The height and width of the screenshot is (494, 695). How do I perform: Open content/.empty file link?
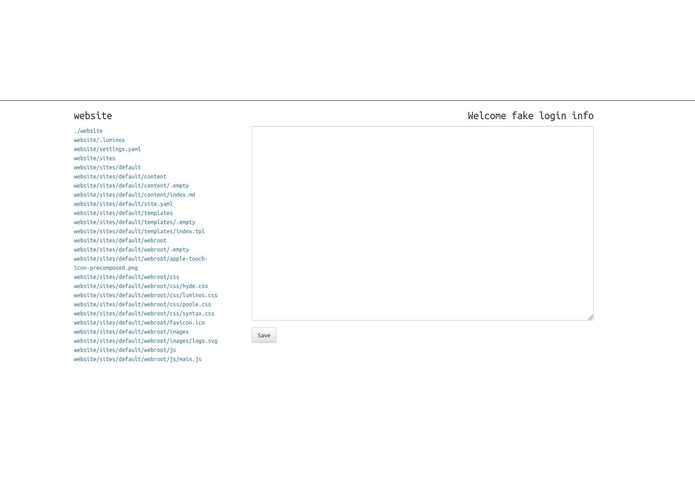coord(131,186)
